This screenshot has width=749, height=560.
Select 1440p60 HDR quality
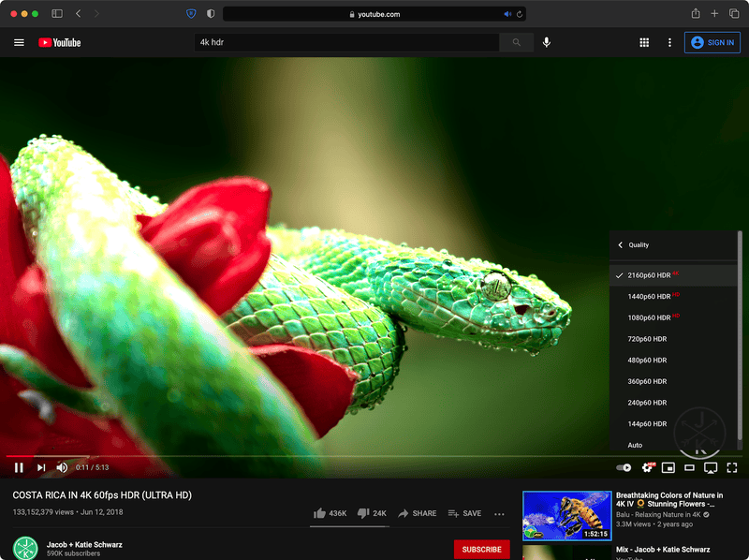pyautogui.click(x=649, y=296)
